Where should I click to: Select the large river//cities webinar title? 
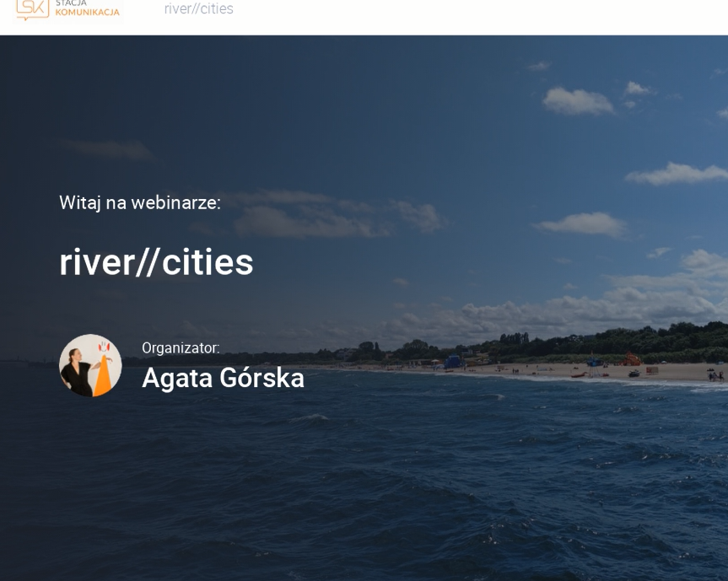[156, 262]
